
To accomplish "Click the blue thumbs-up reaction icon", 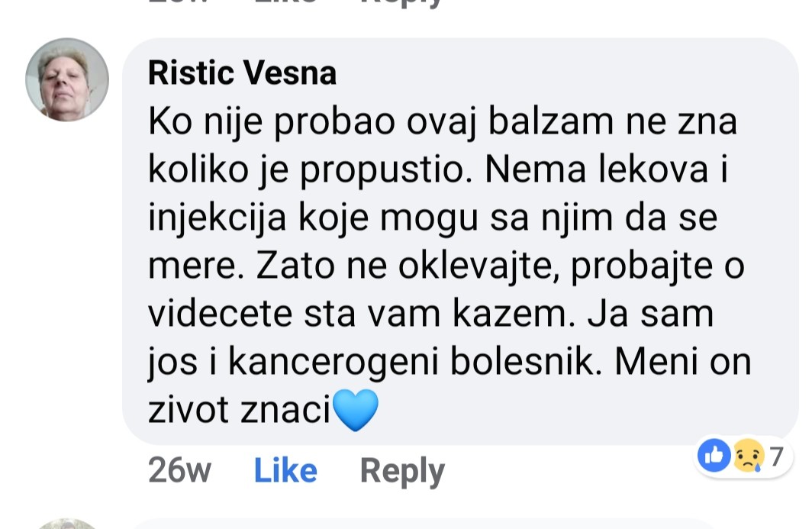I will 714,456.
